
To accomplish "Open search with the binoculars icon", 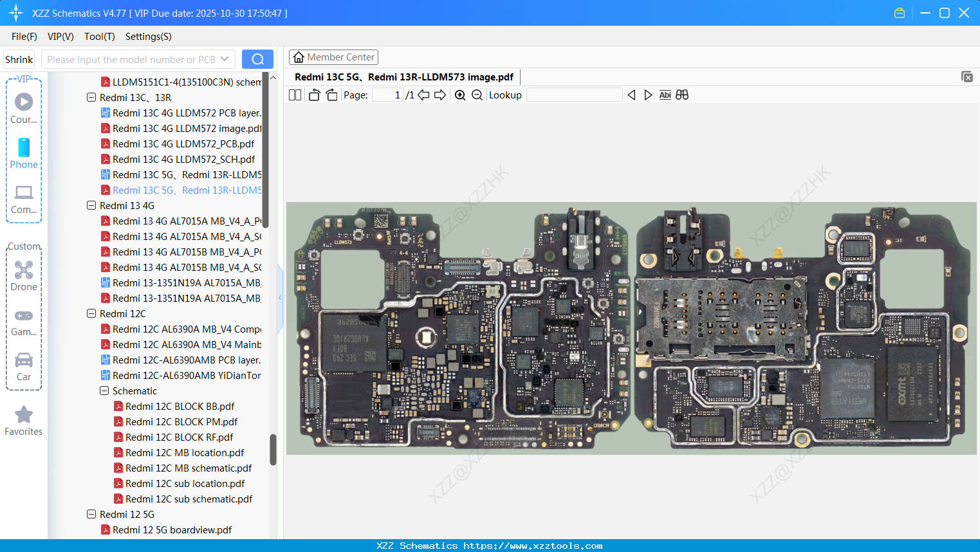I will tap(682, 95).
